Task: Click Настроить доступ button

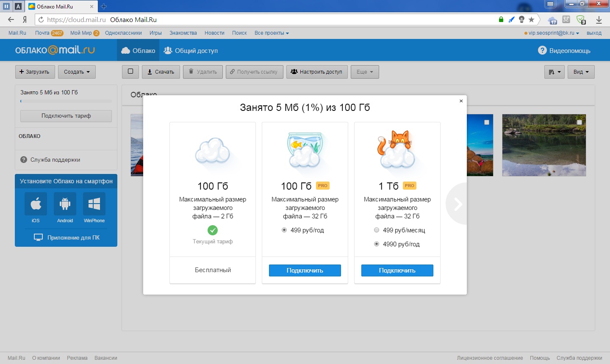Action: tap(317, 72)
